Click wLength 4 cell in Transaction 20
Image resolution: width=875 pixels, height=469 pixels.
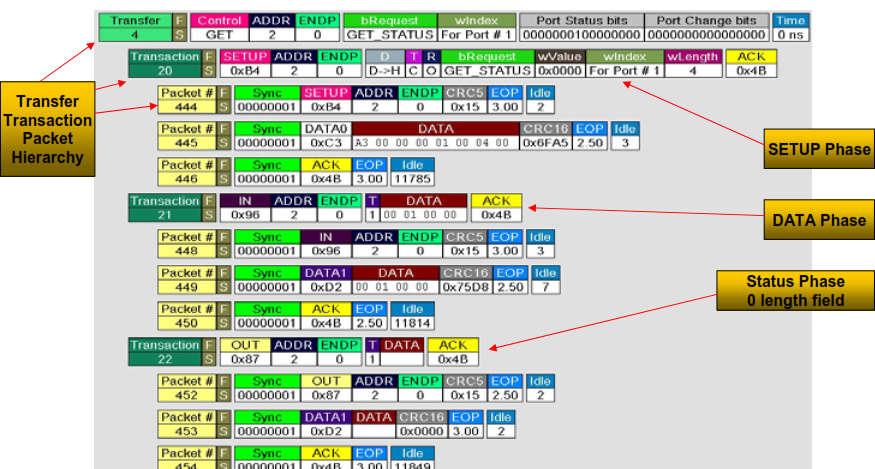coord(693,64)
